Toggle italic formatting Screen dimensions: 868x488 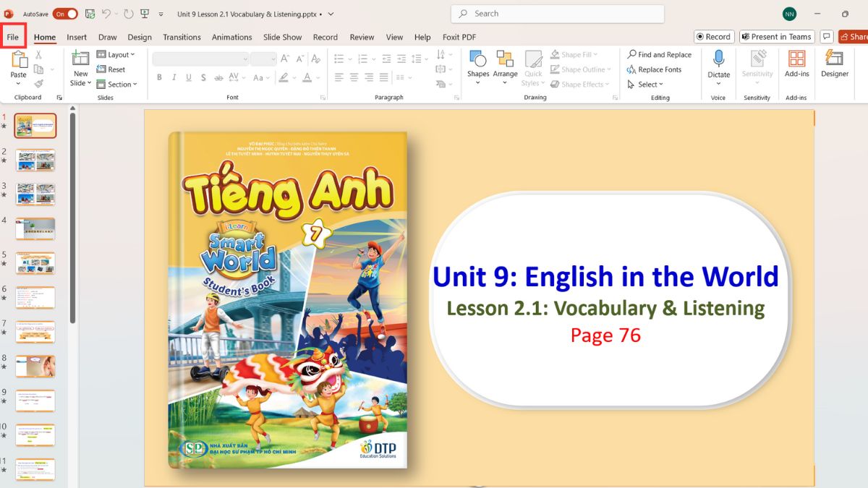[174, 77]
